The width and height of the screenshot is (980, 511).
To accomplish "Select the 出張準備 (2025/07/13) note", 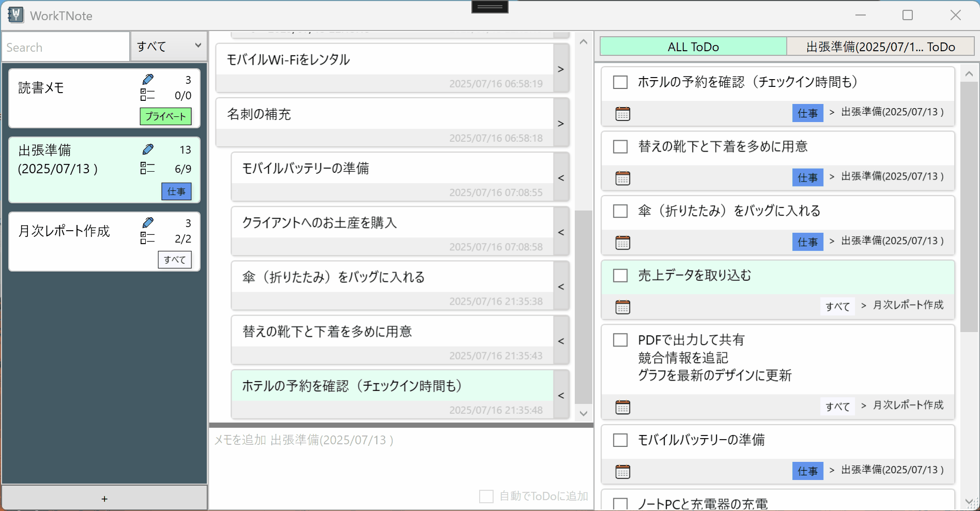I will tap(104, 170).
